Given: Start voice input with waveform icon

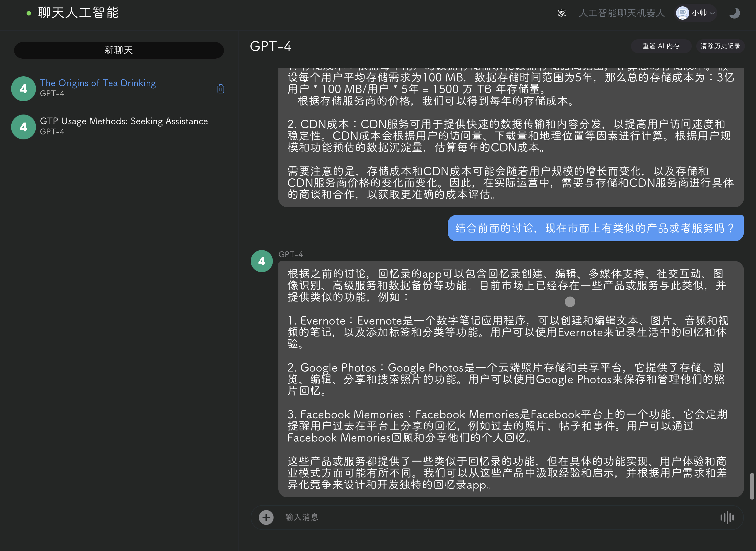Looking at the screenshot, I should tap(727, 517).
